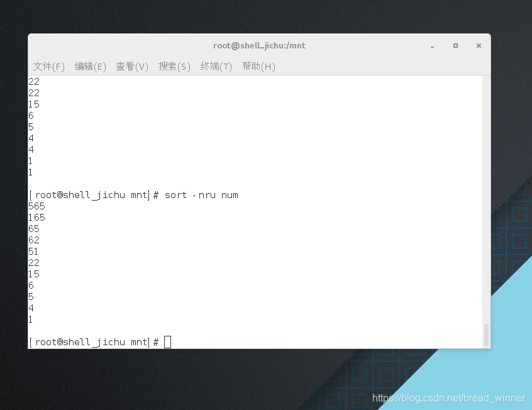Image resolution: width=532 pixels, height=410 pixels.
Task: Open the 查看(V) menu
Action: [132, 66]
